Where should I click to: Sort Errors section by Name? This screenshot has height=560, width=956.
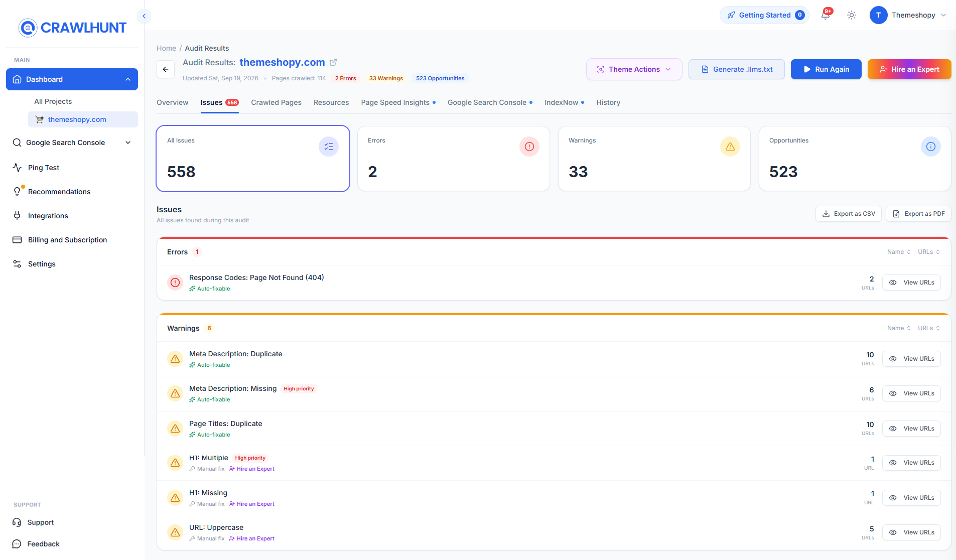coord(899,252)
